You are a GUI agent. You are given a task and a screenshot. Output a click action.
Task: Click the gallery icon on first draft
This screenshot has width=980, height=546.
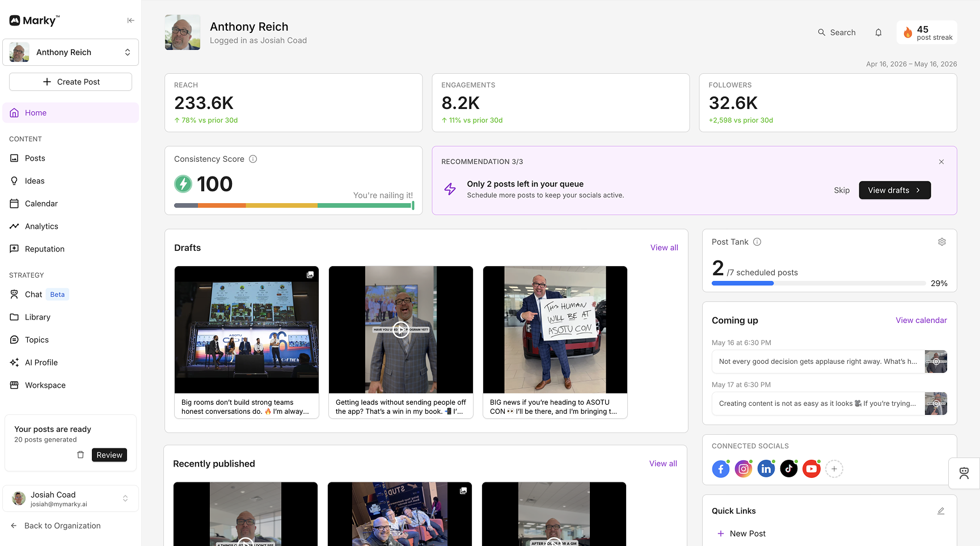point(310,275)
